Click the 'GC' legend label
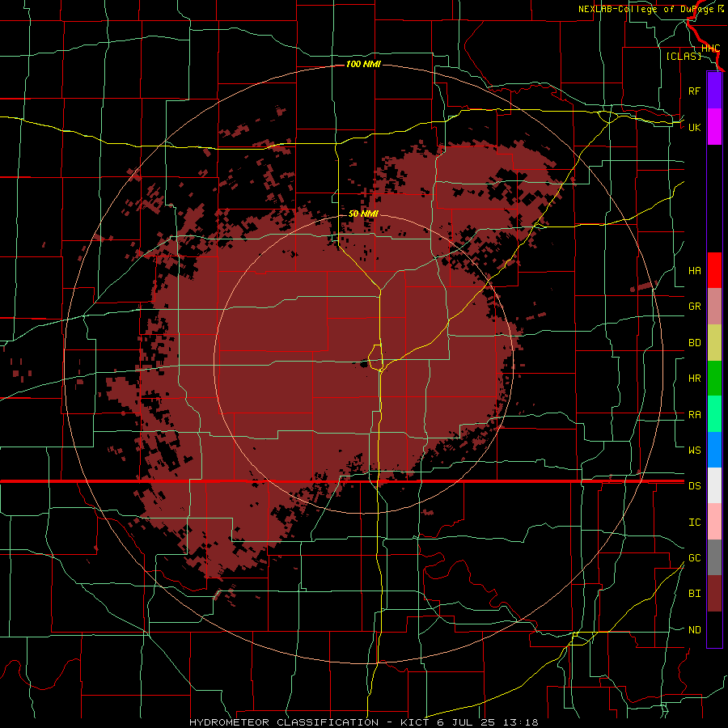The image size is (728, 728). [694, 557]
